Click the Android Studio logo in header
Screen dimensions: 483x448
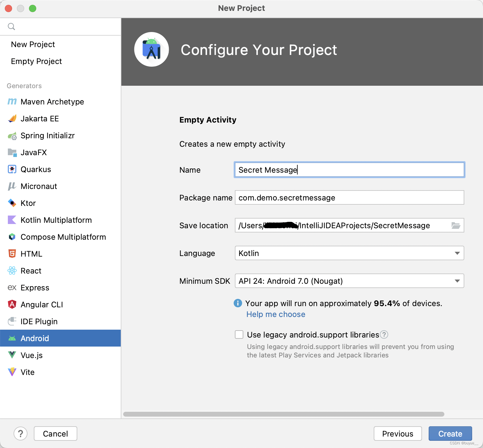tap(152, 50)
